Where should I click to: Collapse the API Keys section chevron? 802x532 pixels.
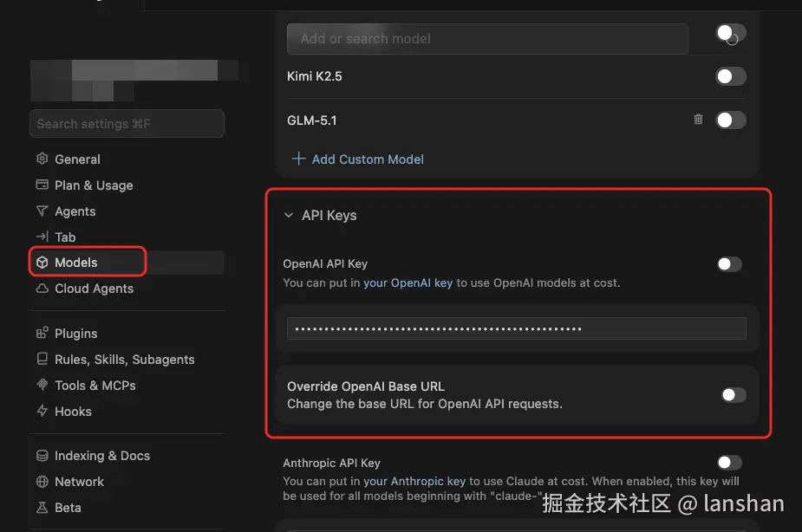click(x=289, y=215)
